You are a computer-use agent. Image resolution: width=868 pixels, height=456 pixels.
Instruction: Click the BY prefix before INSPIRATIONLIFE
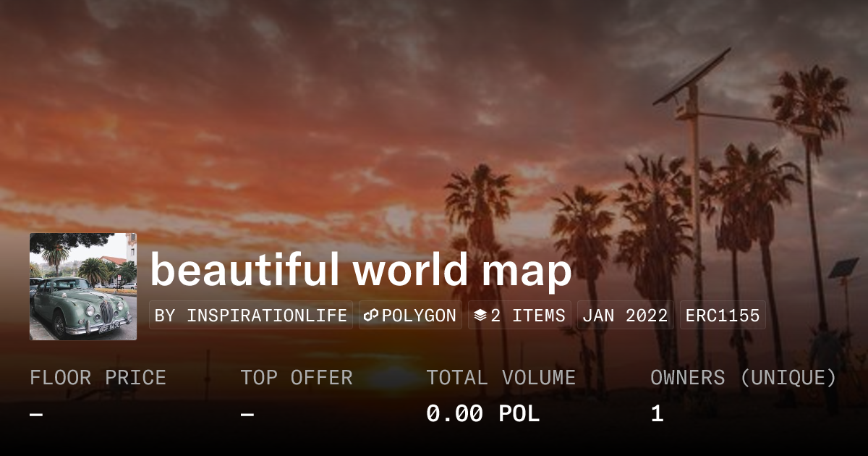coord(165,315)
